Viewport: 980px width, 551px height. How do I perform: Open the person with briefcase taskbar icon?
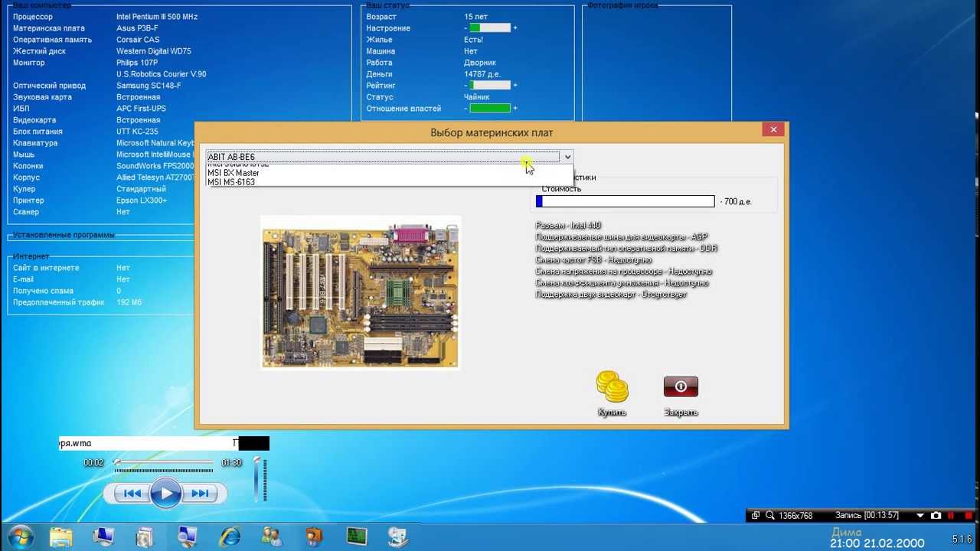314,537
